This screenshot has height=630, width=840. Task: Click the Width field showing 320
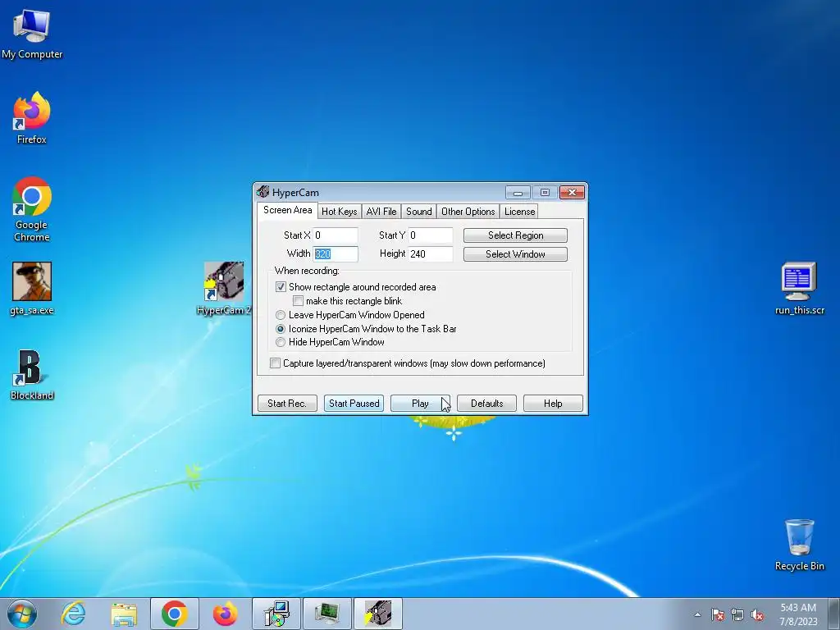336,254
